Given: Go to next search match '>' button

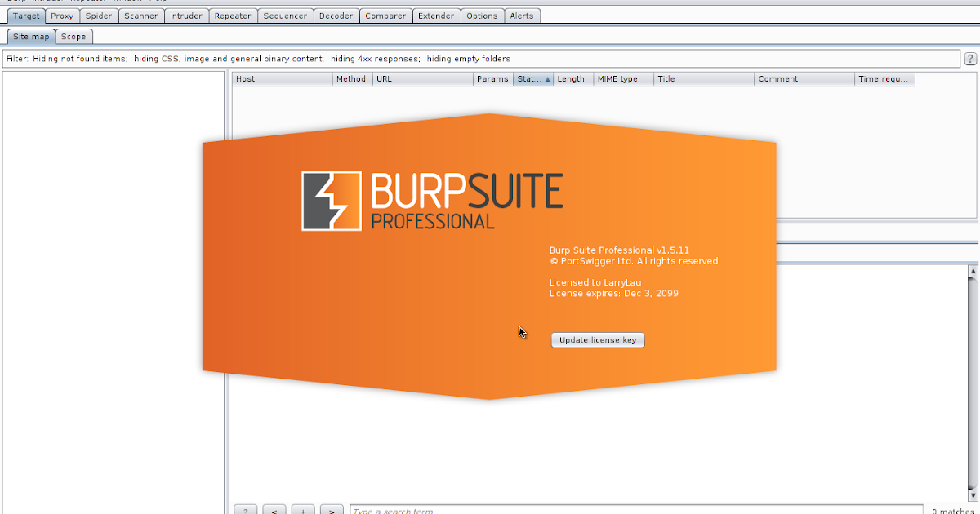Looking at the screenshot, I should [x=331, y=509].
